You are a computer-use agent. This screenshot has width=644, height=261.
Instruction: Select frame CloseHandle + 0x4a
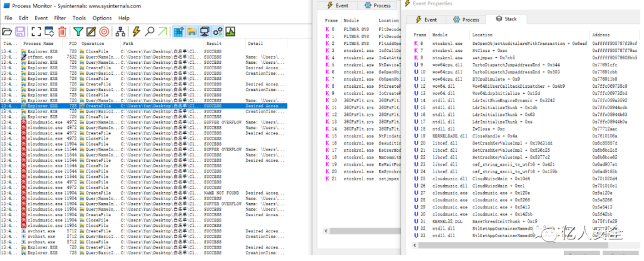[493, 136]
